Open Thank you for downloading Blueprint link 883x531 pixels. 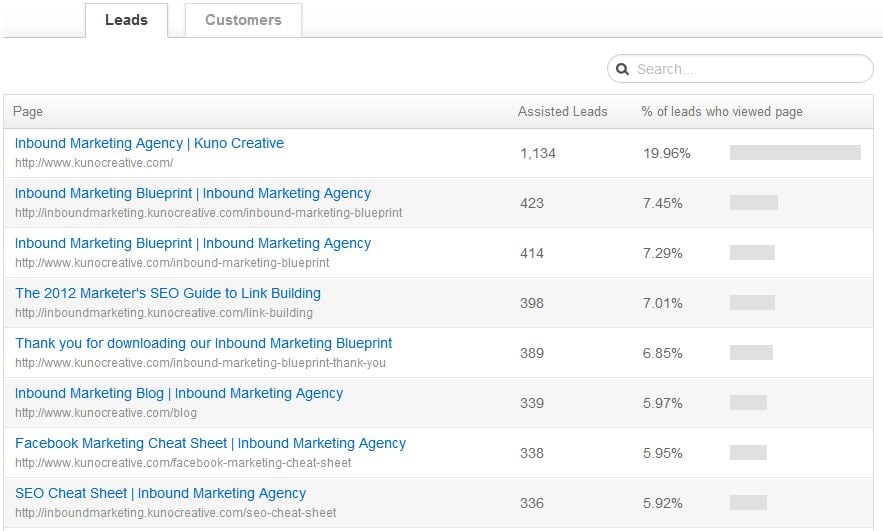tap(203, 343)
